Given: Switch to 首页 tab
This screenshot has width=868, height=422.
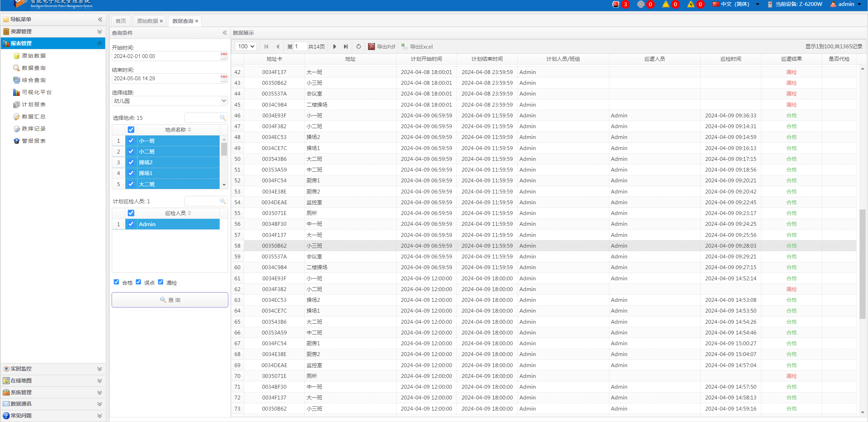Looking at the screenshot, I should click(x=121, y=21).
